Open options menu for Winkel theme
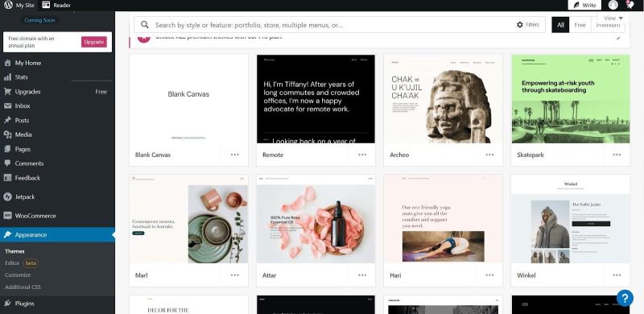Viewport: 644px width, 314px height. [617, 275]
